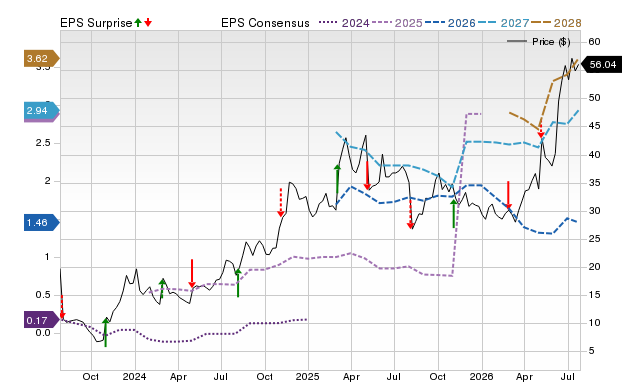640x382 pixels.
Task: Click the 2026 label on the time axis
Action: (x=481, y=376)
